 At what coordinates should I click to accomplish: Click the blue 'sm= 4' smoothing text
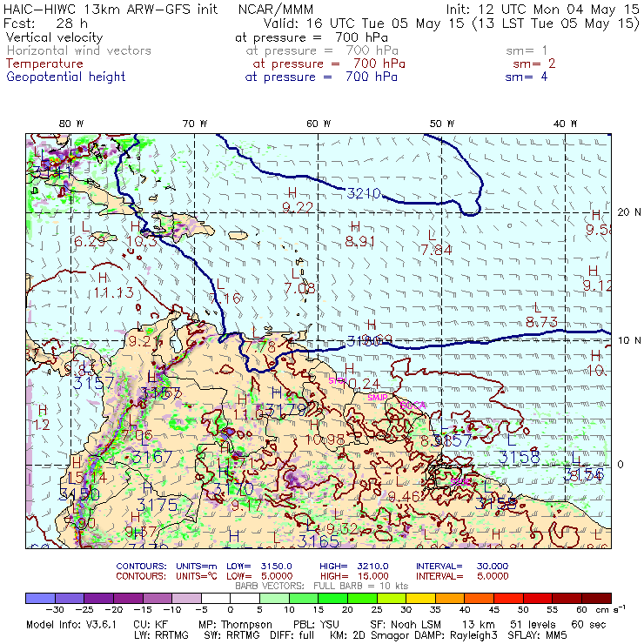click(527, 77)
